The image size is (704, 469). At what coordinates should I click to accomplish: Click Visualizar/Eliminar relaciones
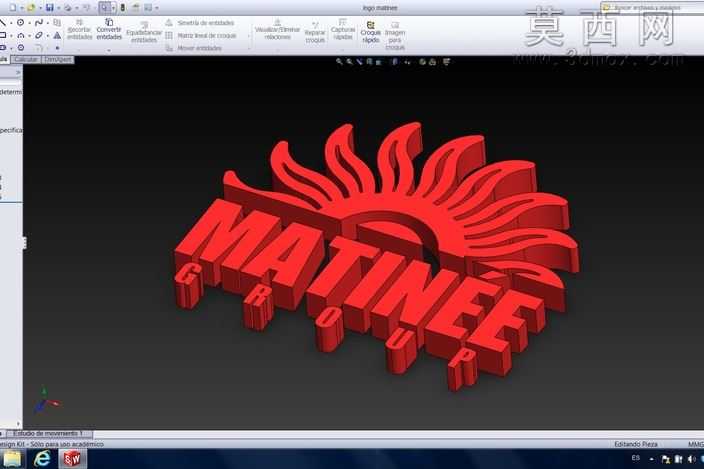point(277,30)
